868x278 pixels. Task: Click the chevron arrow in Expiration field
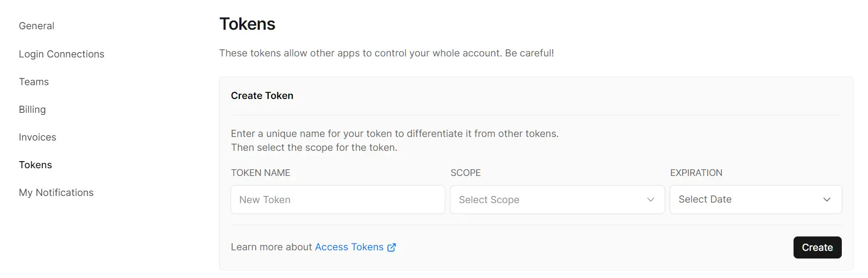827,200
